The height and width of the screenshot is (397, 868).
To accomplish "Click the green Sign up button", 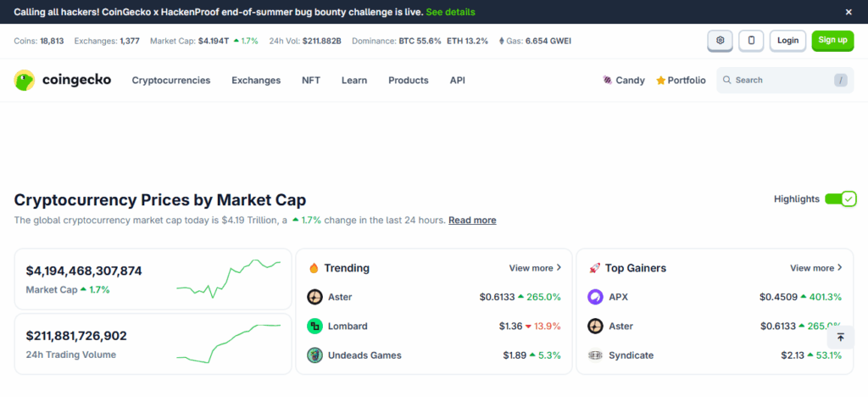I will point(832,41).
